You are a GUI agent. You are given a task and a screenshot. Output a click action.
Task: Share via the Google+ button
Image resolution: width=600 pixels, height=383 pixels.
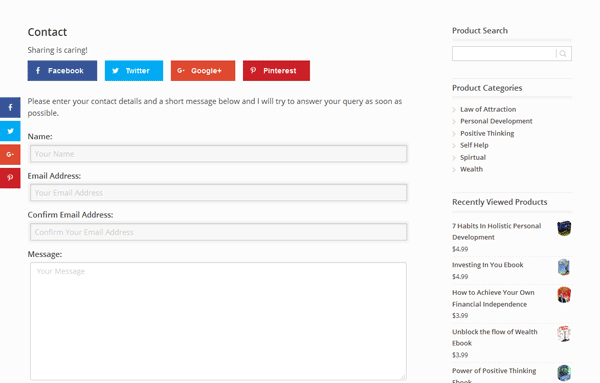click(x=203, y=70)
